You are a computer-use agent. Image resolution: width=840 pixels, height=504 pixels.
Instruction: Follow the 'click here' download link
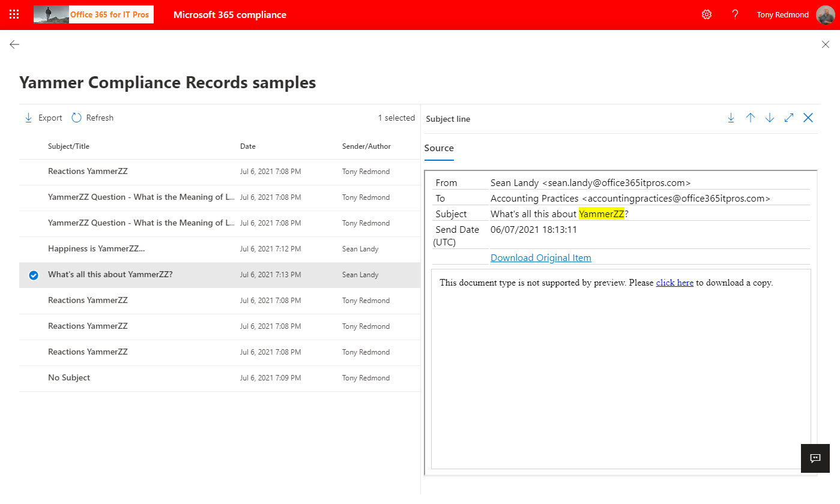pyautogui.click(x=675, y=283)
